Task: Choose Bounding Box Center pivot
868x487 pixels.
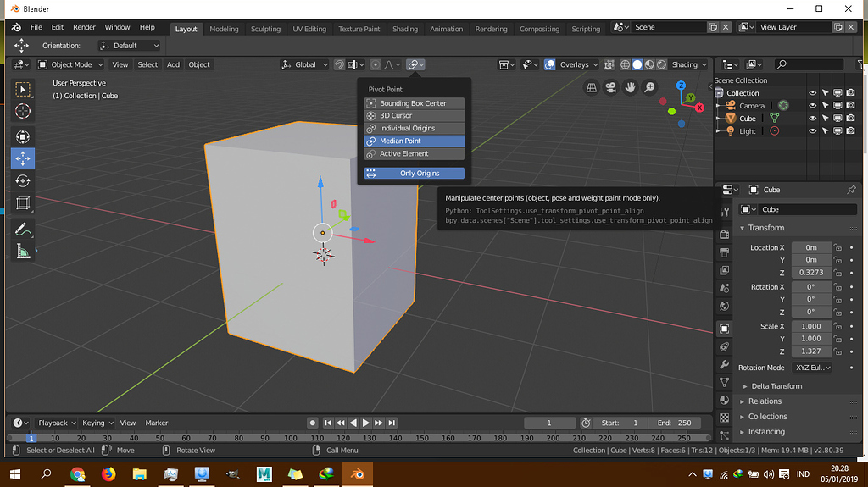Action: (414, 103)
